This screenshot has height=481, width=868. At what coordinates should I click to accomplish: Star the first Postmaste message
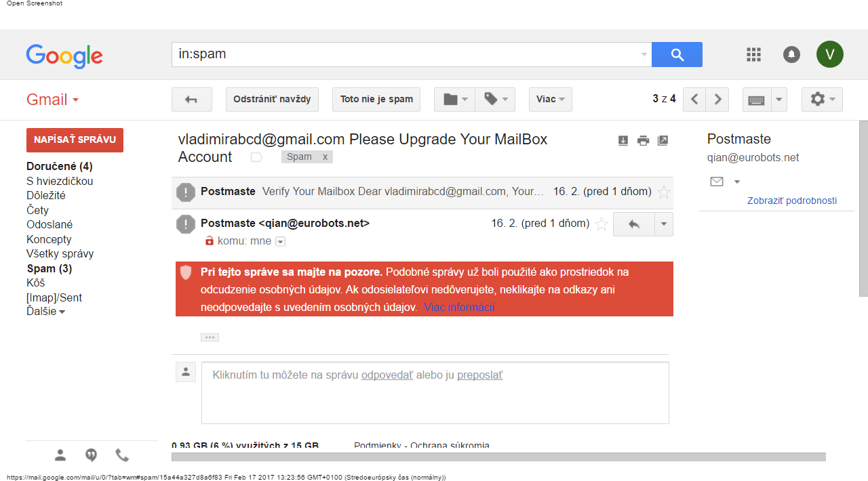(x=664, y=192)
